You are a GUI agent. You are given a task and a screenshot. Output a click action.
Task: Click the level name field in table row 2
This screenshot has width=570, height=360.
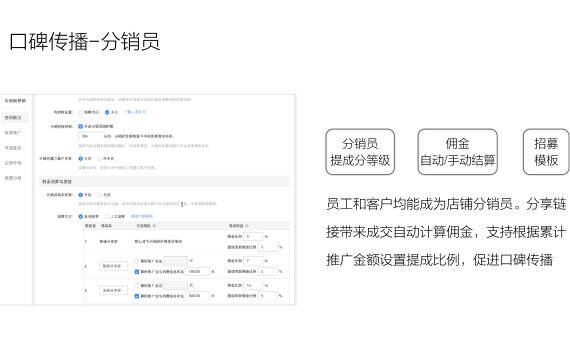pos(113,266)
